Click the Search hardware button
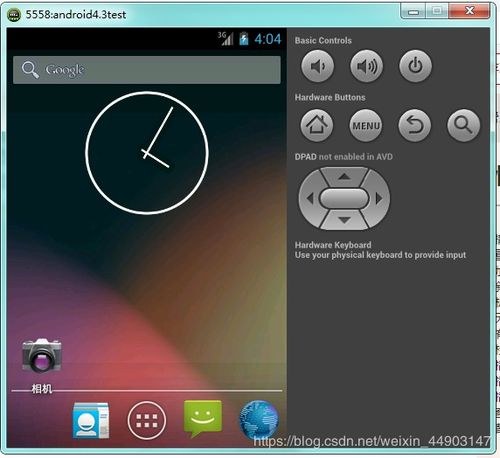 [463, 125]
